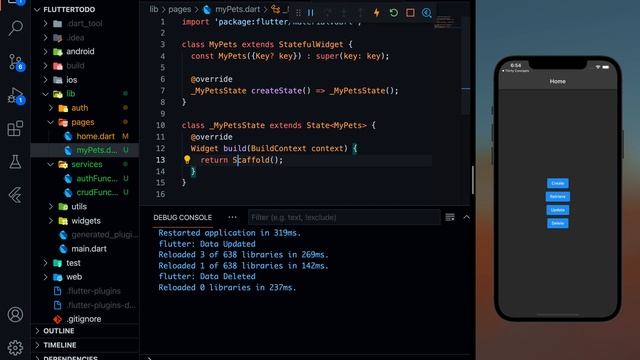Collapse the services folder

(51, 164)
